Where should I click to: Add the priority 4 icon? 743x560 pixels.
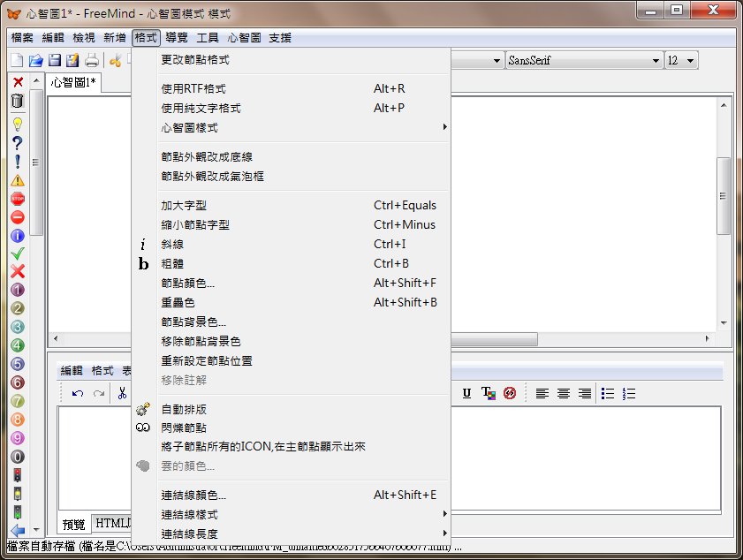[18, 345]
